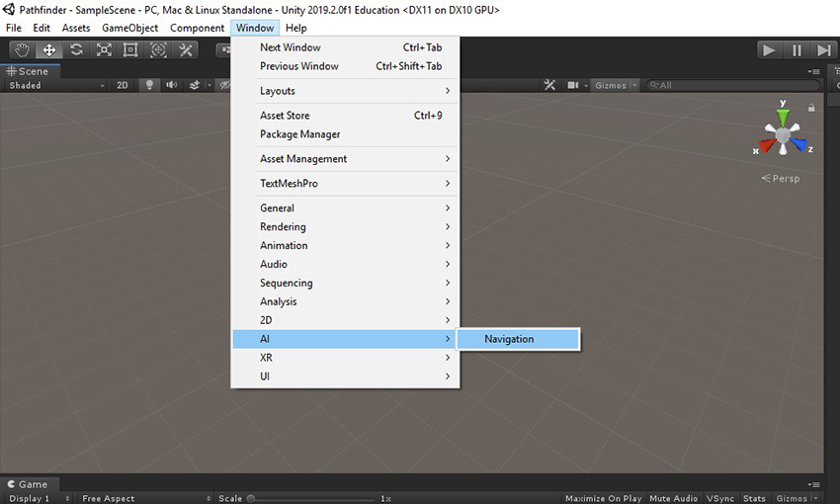This screenshot has width=840, height=504.
Task: Choose Previous Window menu entry
Action: (345, 66)
